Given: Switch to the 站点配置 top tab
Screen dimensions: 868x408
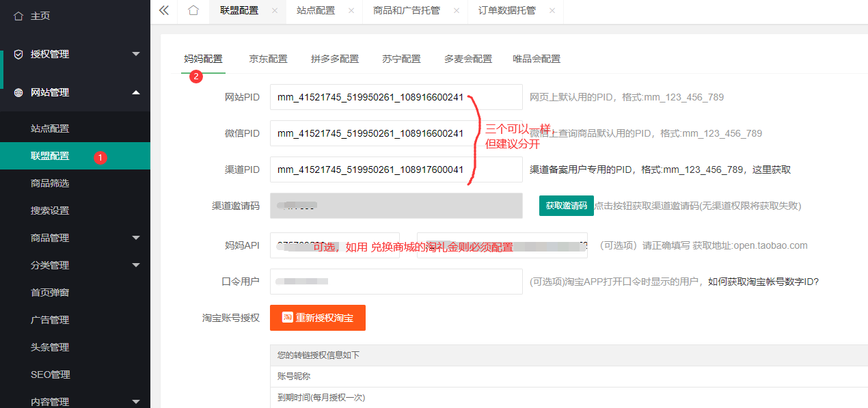Looking at the screenshot, I should [316, 10].
